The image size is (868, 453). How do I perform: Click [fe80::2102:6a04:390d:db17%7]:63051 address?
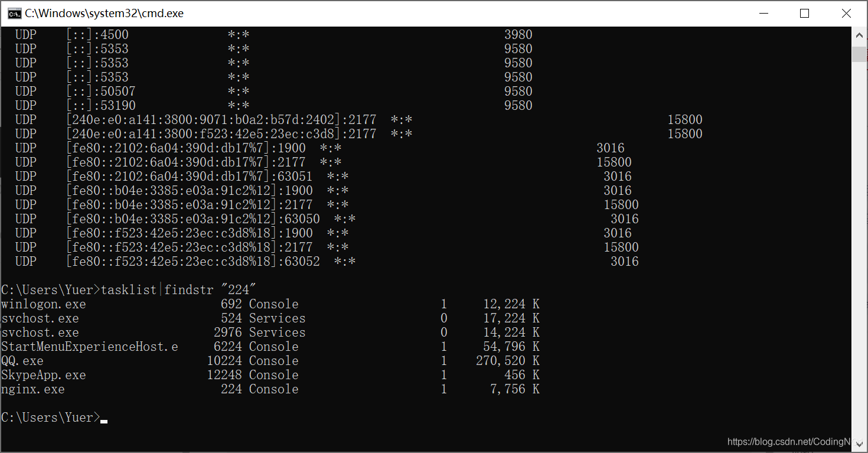click(190, 177)
